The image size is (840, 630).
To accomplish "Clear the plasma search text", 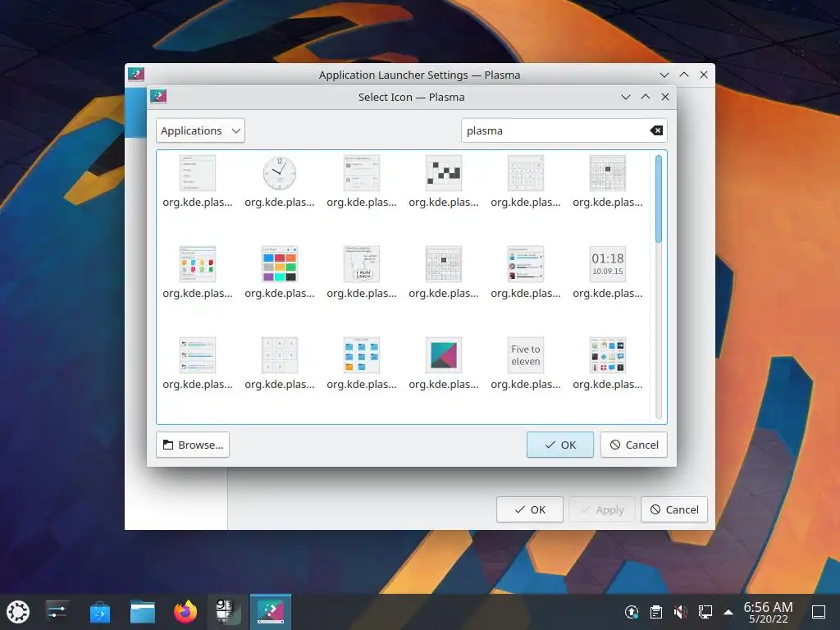I will [x=656, y=130].
